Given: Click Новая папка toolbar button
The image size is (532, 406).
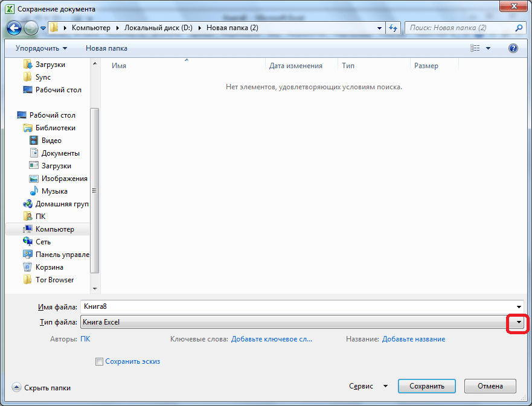Looking at the screenshot, I should [106, 48].
